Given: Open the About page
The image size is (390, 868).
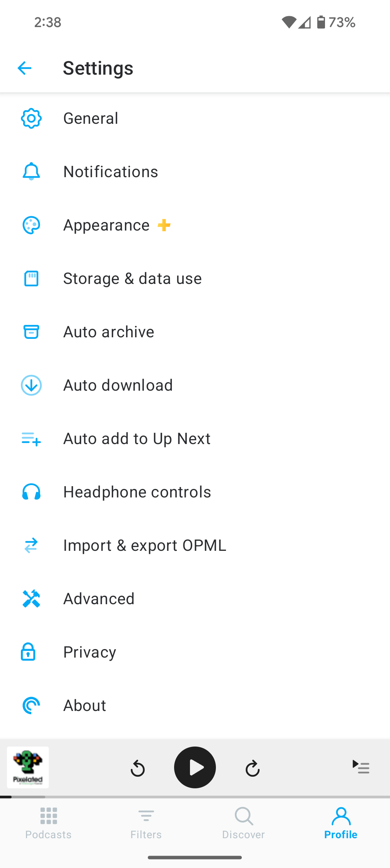Looking at the screenshot, I should 85,706.
